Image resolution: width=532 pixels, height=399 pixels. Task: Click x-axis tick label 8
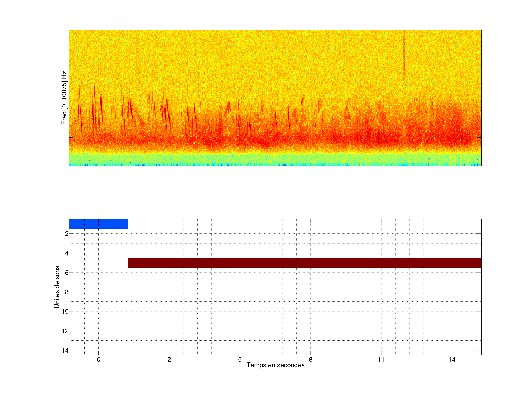311,359
